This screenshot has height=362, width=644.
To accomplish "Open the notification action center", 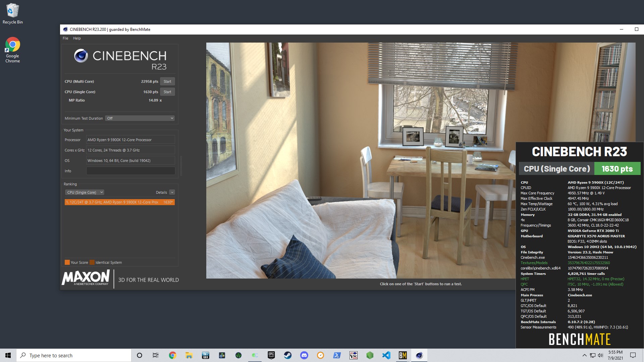I will pyautogui.click(x=633, y=355).
